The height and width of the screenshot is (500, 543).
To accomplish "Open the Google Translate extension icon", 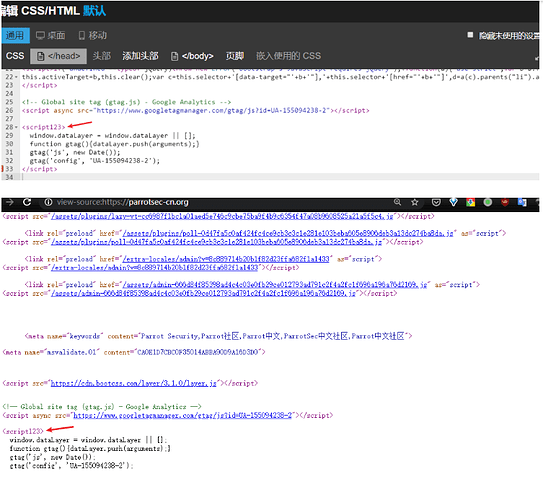I will click(x=522, y=202).
